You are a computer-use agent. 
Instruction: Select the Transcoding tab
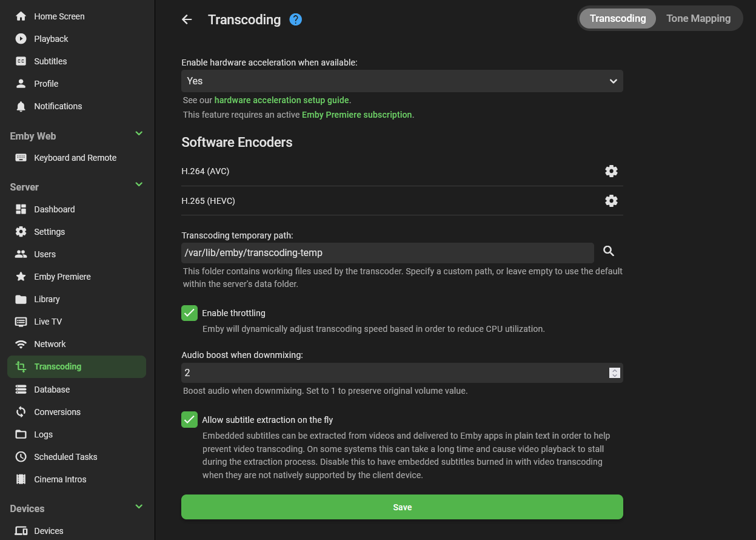[618, 18]
